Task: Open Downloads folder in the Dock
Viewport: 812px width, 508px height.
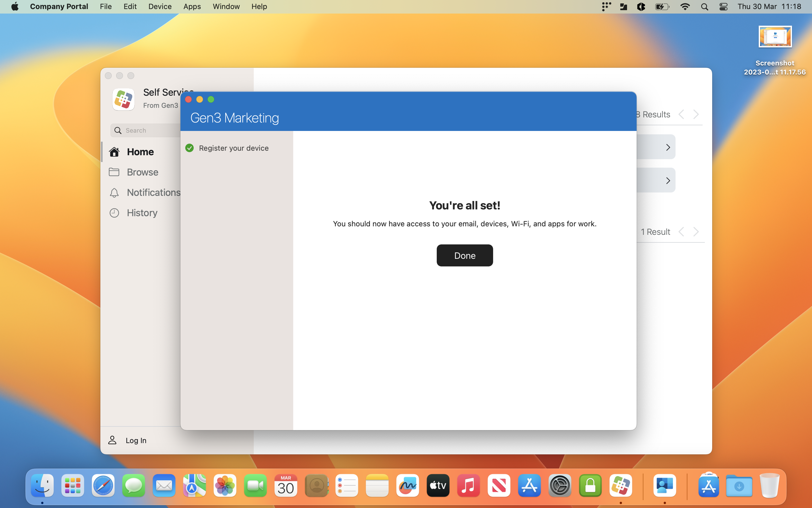Action: pyautogui.click(x=739, y=485)
